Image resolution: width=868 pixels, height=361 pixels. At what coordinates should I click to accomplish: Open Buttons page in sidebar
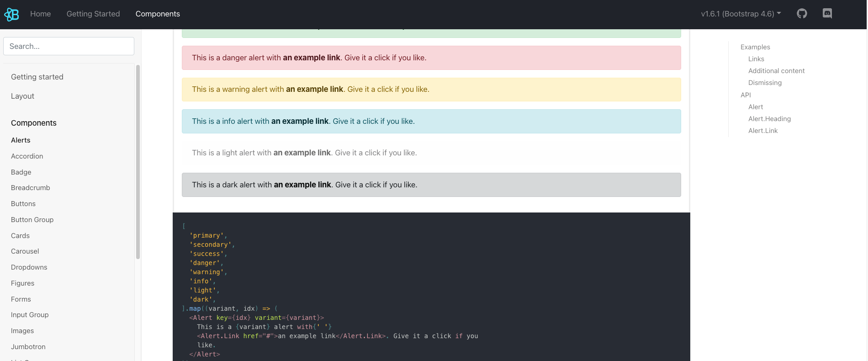point(23,204)
